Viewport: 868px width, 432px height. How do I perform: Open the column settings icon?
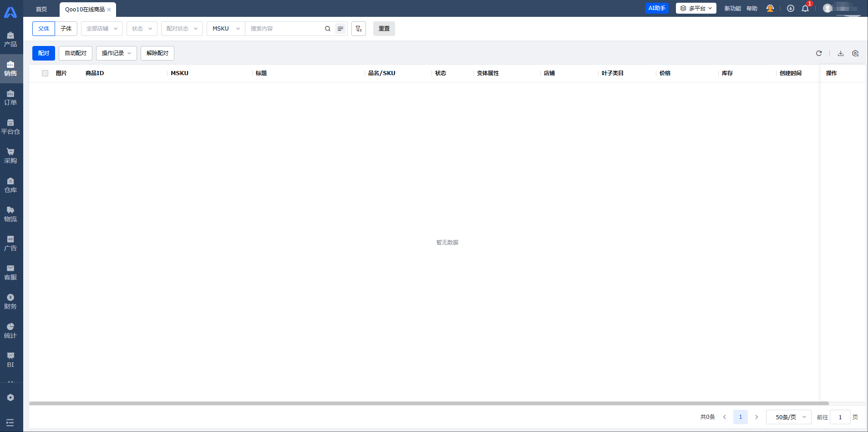coord(855,53)
